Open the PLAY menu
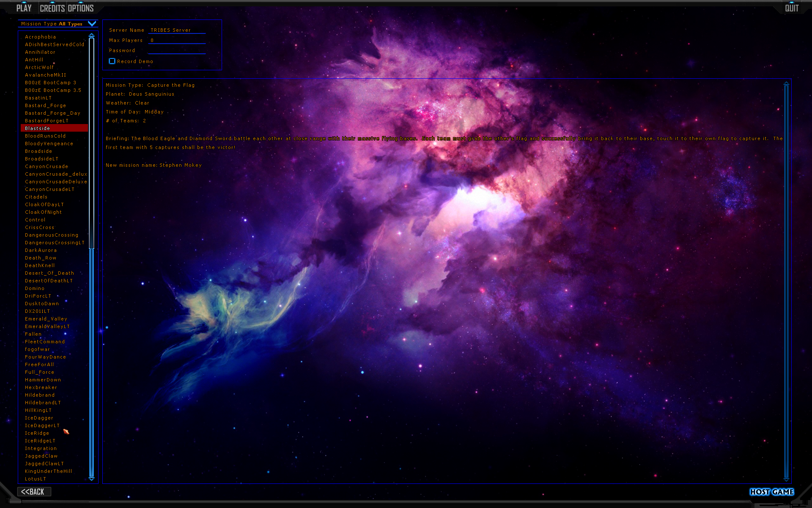This screenshot has height=508, width=812. (24, 8)
